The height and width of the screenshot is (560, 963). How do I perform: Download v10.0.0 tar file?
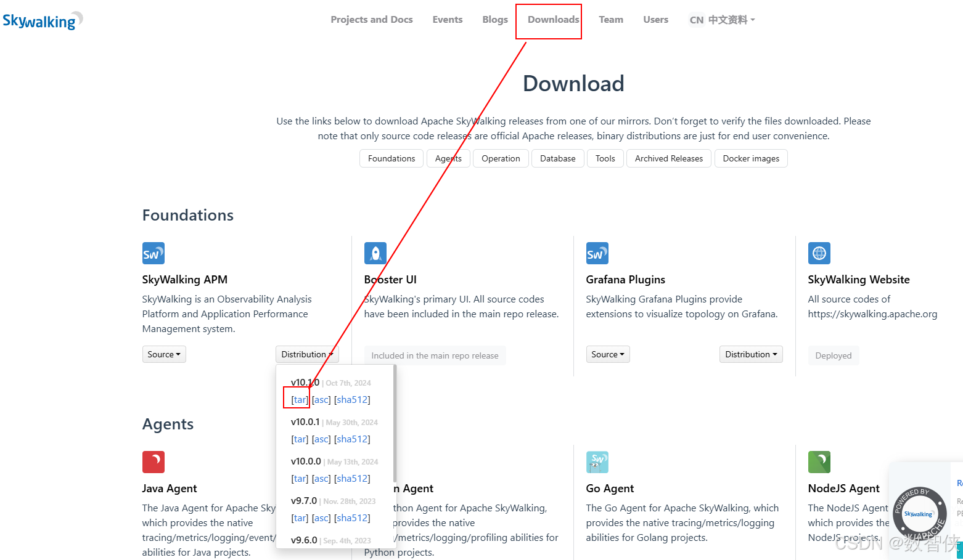tap(300, 479)
